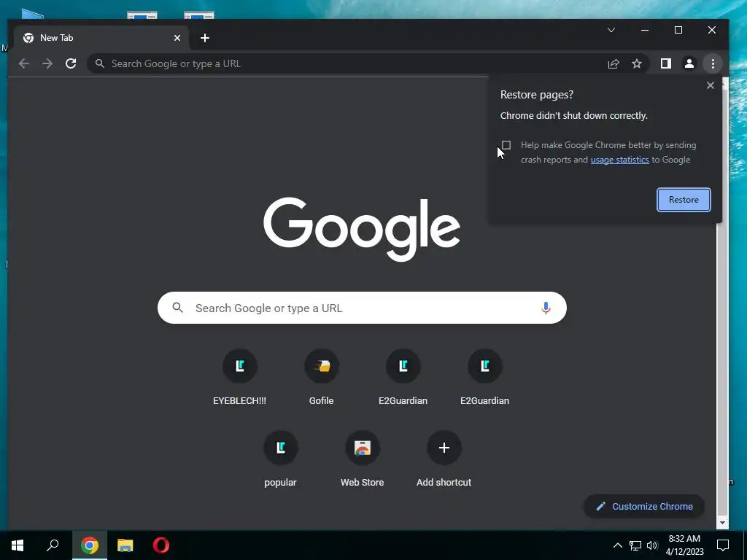The height and width of the screenshot is (560, 747).
Task: Open the profile avatar menu
Action: tap(689, 64)
